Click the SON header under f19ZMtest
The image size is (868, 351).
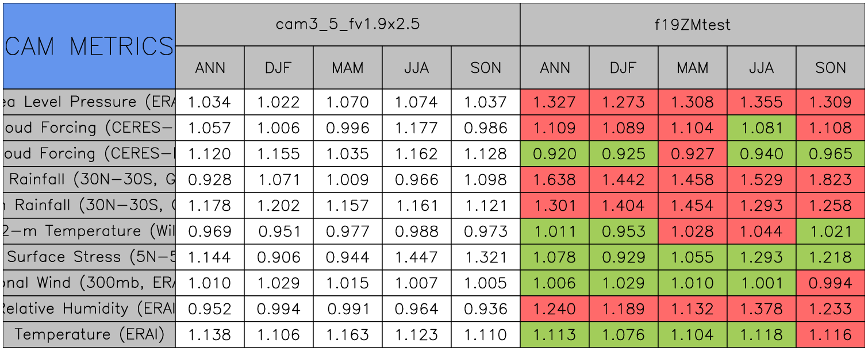pyautogui.click(x=831, y=68)
